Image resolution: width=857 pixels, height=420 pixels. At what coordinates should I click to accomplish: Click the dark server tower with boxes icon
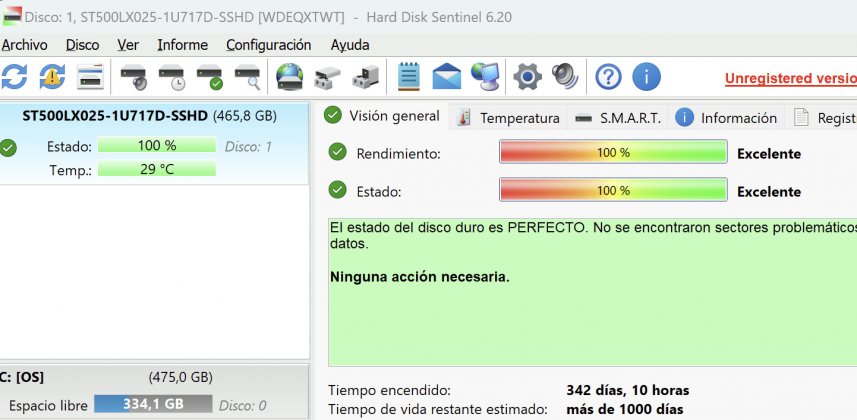click(x=366, y=77)
